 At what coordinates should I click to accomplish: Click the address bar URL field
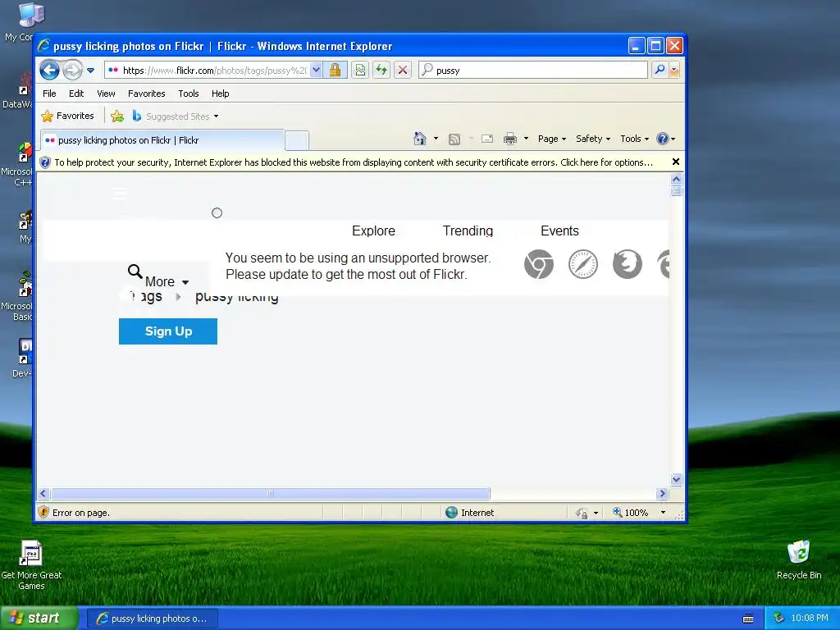pyautogui.click(x=208, y=71)
